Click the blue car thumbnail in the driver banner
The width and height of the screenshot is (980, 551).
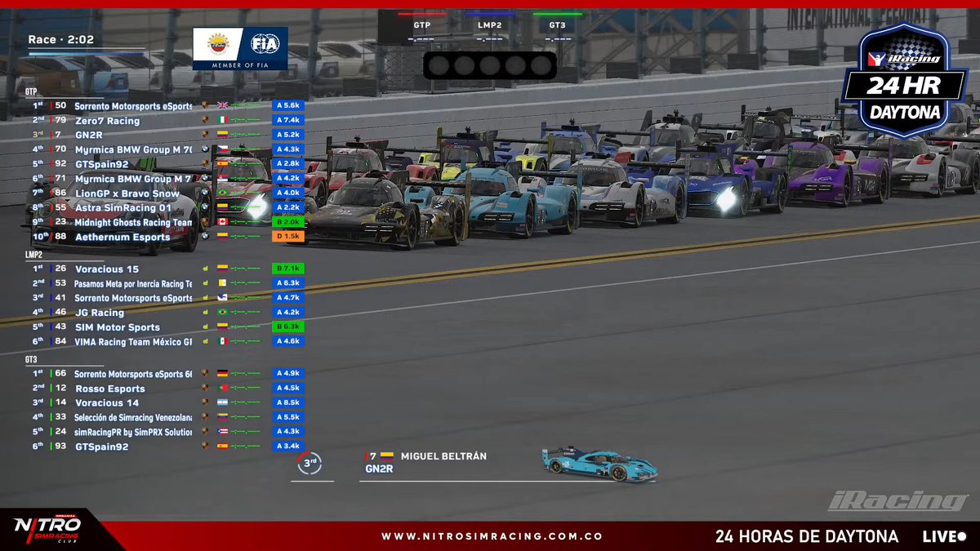[x=599, y=464]
